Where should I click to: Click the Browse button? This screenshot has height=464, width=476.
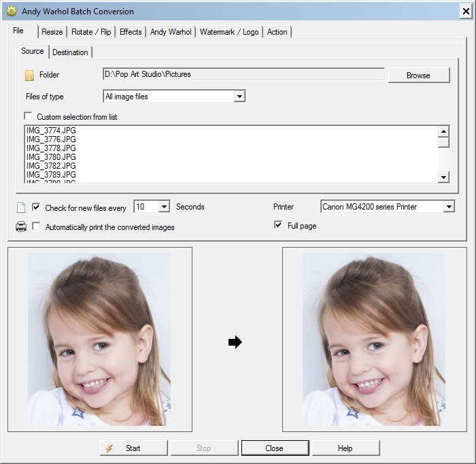(419, 76)
